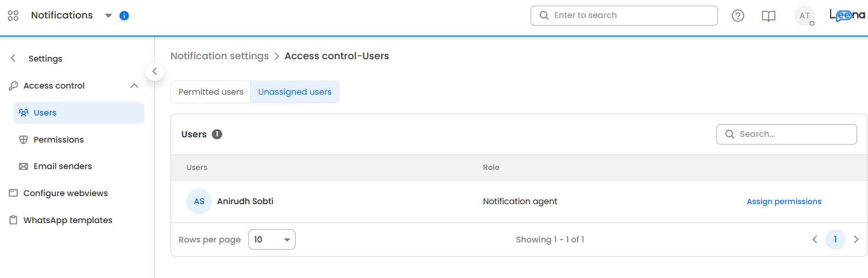The image size is (868, 278).
Task: Collapse the Access control section
Action: (134, 86)
